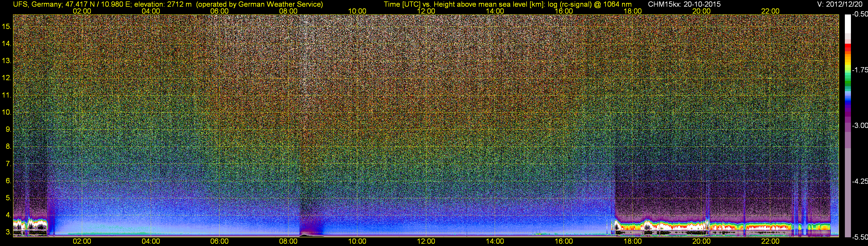The height and width of the screenshot is (246, 868).
Task: Click the 22:00 label on the top axis
Action: pyautogui.click(x=770, y=11)
